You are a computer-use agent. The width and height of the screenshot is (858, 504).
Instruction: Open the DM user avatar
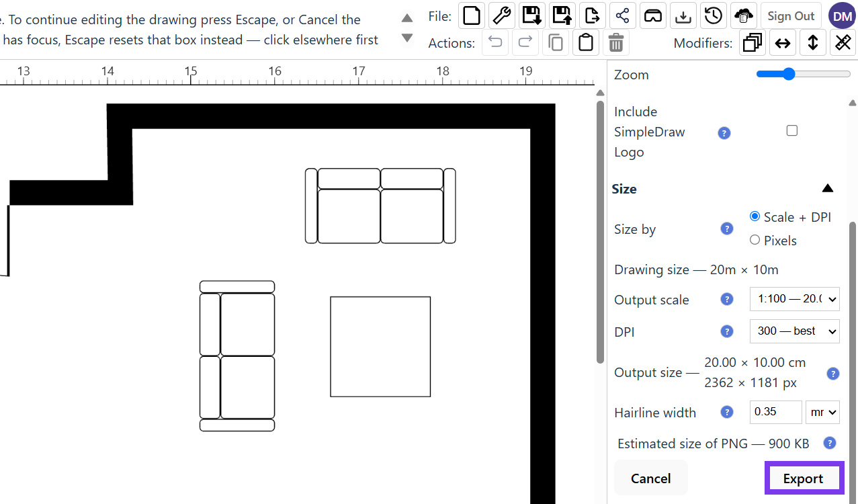click(x=842, y=15)
